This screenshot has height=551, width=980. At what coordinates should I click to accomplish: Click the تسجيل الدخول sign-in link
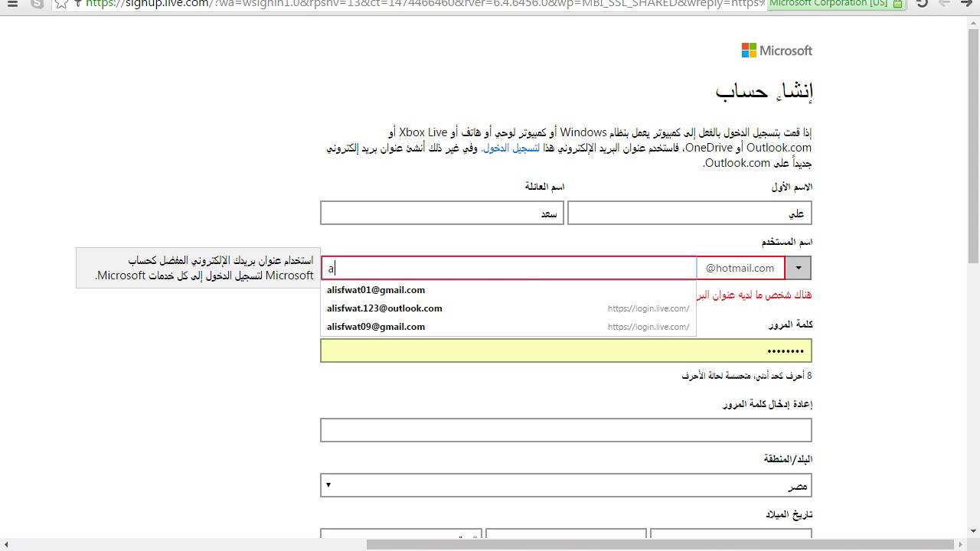tap(511, 148)
